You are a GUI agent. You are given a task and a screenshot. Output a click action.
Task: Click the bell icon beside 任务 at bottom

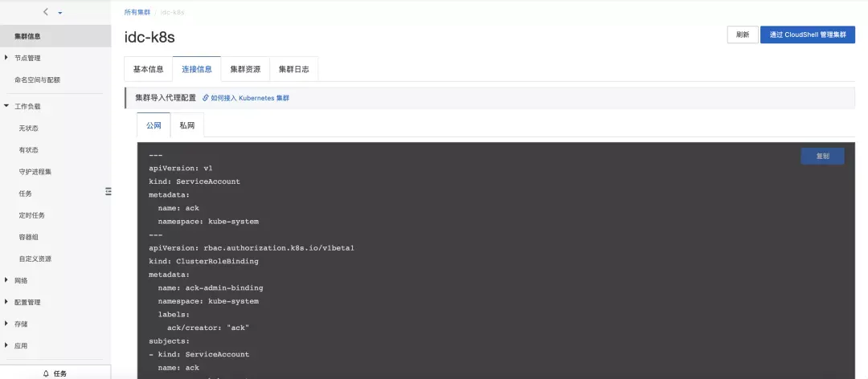[46, 373]
